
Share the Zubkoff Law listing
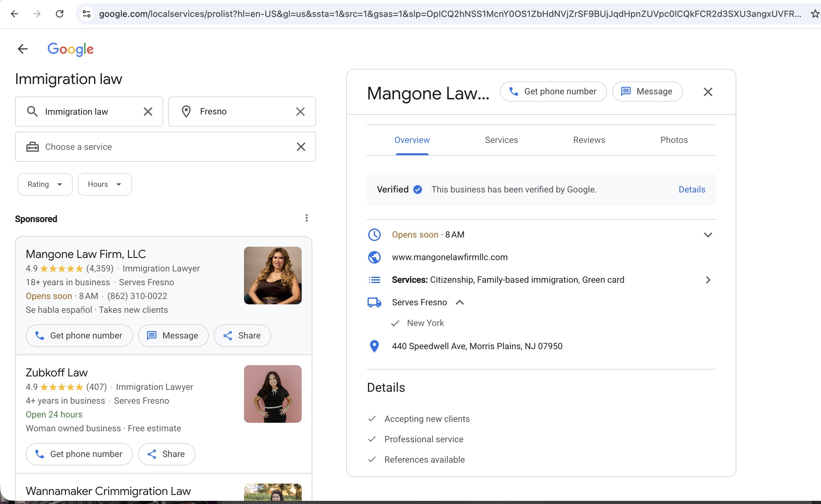point(167,454)
